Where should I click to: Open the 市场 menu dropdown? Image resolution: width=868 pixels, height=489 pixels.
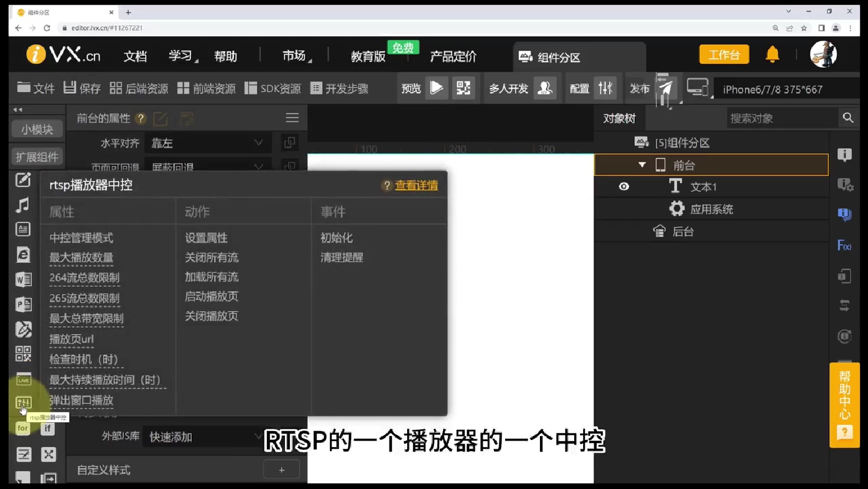[297, 56]
